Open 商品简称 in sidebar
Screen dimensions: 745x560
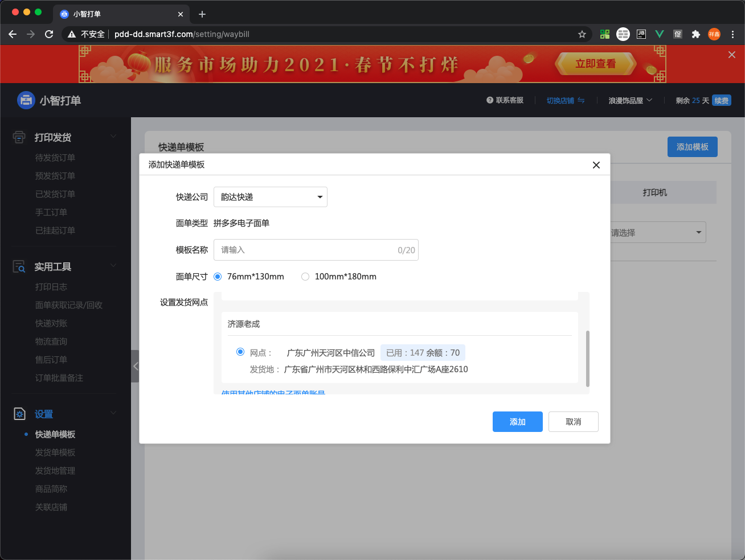coord(51,489)
